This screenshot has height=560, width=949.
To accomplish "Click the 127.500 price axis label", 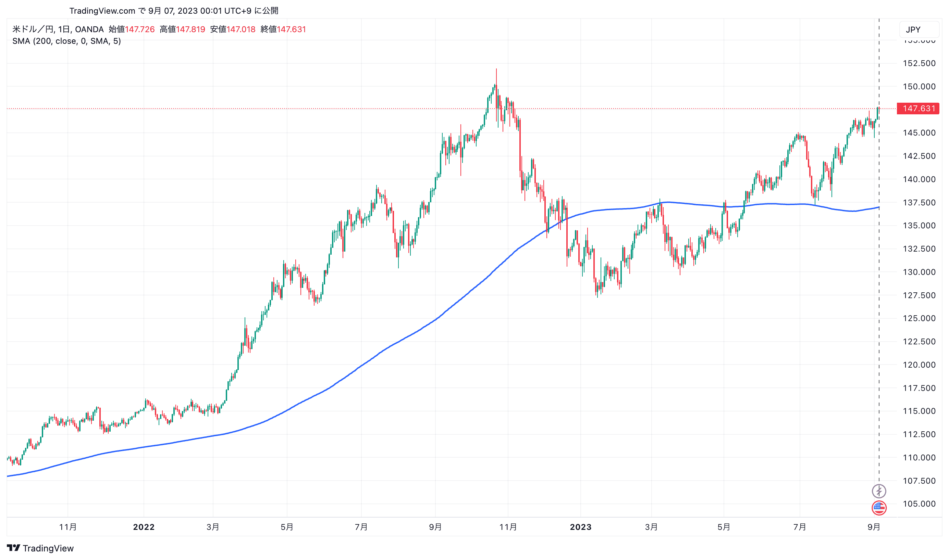I will [919, 295].
